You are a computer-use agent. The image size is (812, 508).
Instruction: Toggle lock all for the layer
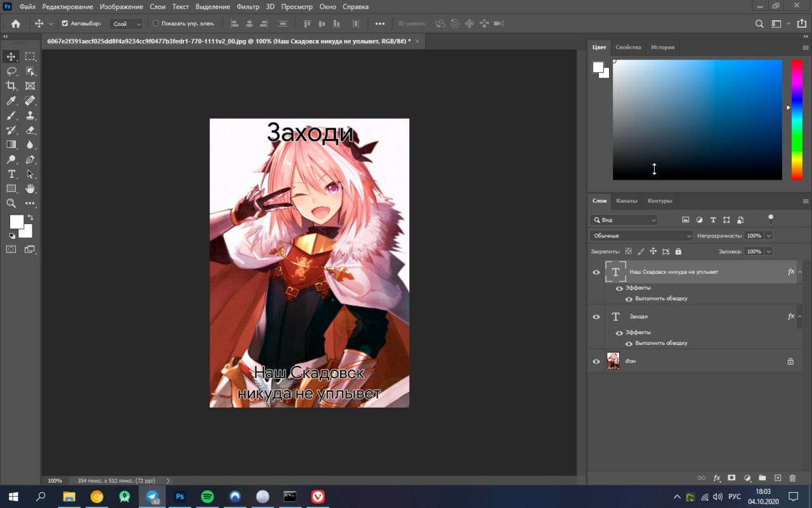pos(678,251)
